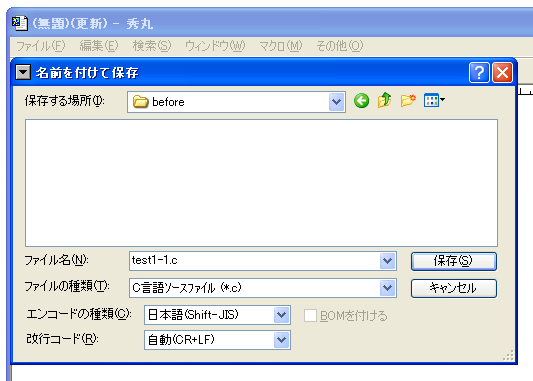Viewport: 533px width, 381px height.
Task: Expand the 保存する場所 folder dropdown
Action: (337, 102)
